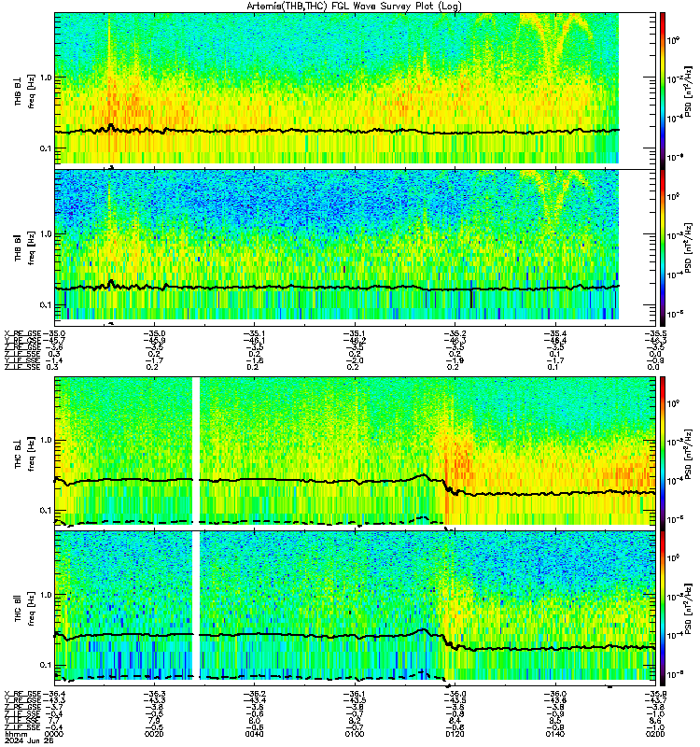
Task: Click the 'THB B∥ freq [Hz]' axis label
Action: click(x=25, y=247)
